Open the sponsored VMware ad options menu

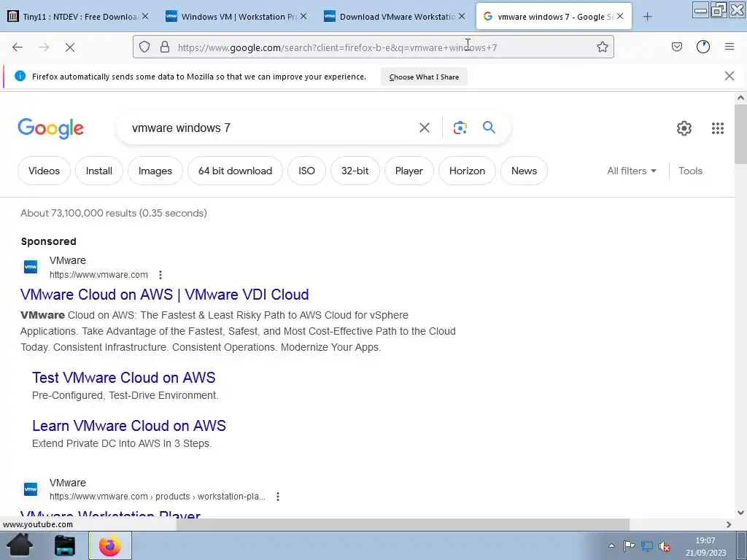coord(160,275)
